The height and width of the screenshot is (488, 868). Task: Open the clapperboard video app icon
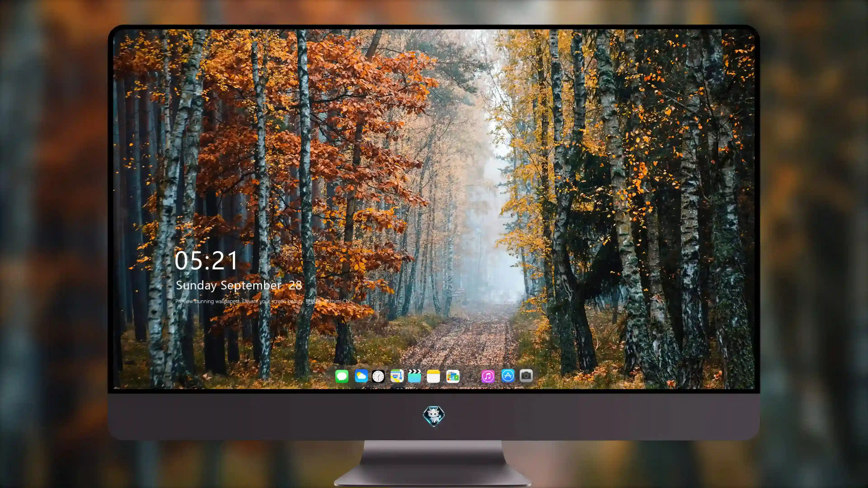415,376
